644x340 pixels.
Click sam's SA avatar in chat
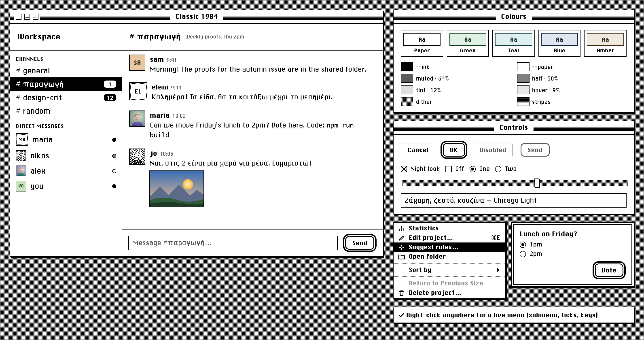pyautogui.click(x=137, y=62)
